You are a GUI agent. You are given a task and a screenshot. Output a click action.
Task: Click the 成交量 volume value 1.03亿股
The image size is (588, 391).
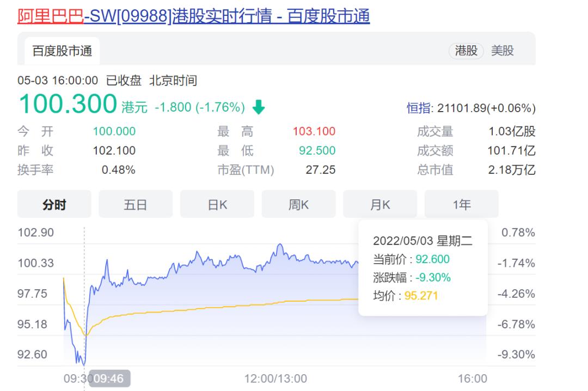(512, 131)
